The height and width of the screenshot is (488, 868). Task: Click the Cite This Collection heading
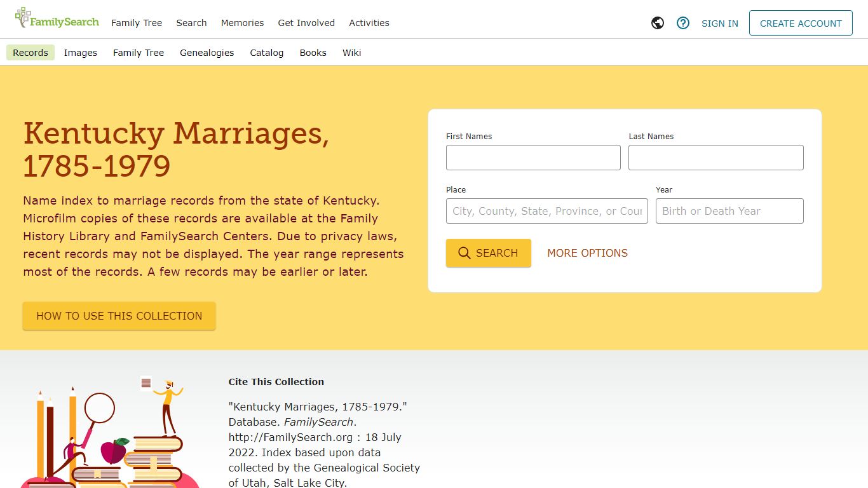(x=276, y=382)
